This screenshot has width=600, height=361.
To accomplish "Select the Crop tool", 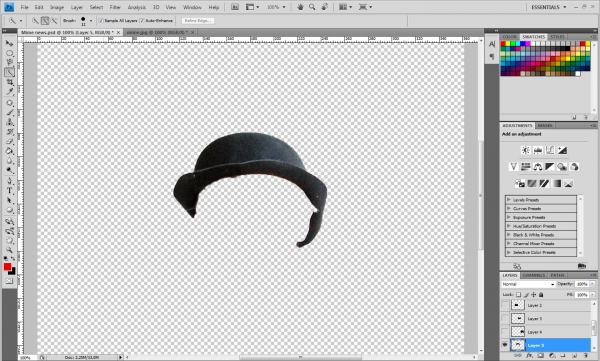I will click(10, 82).
